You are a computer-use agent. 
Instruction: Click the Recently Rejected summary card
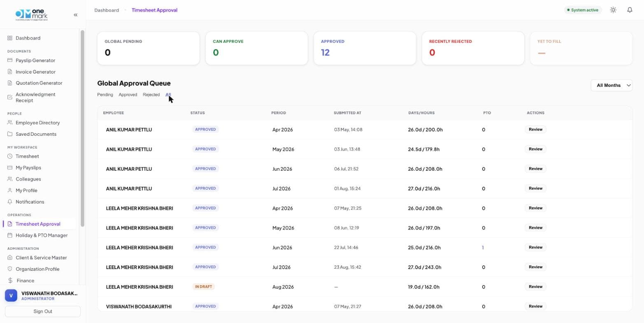pyautogui.click(x=473, y=48)
